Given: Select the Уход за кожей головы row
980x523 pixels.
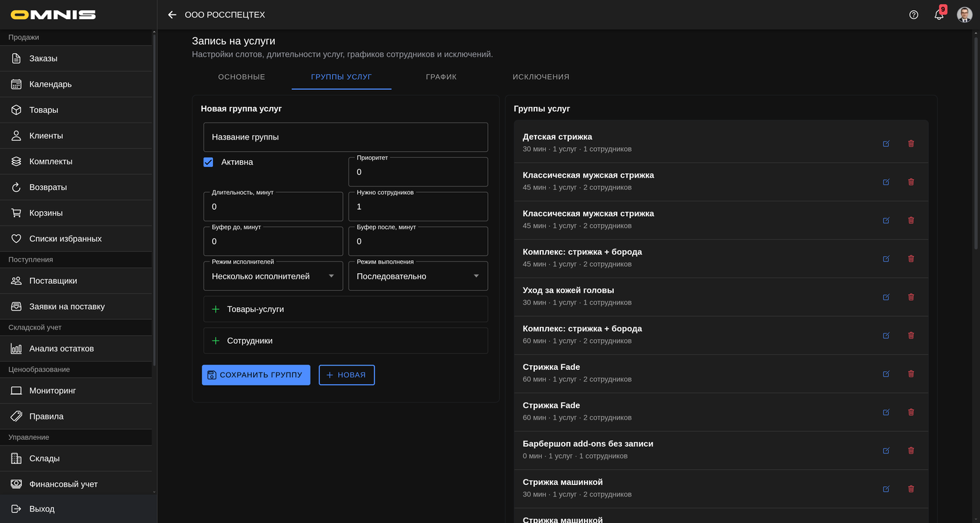Looking at the screenshot, I should tap(721, 297).
